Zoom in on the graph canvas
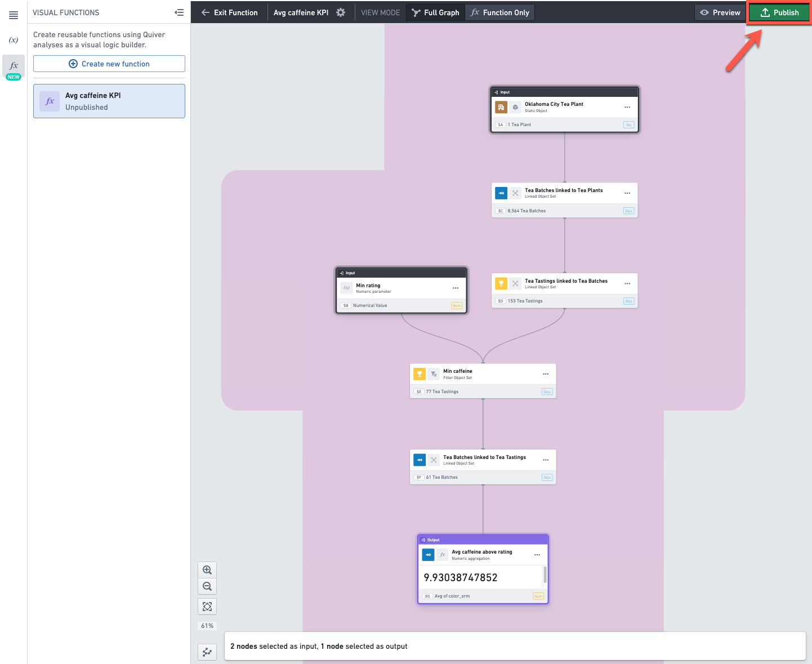This screenshot has width=812, height=664. coord(207,570)
